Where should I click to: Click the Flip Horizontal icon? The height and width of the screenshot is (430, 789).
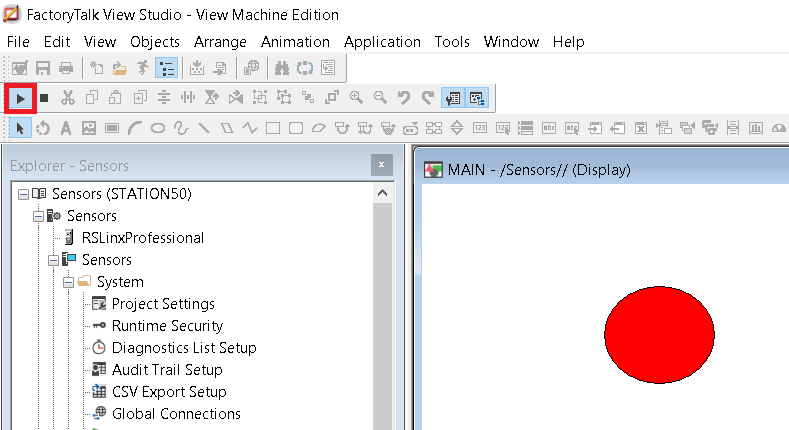236,98
